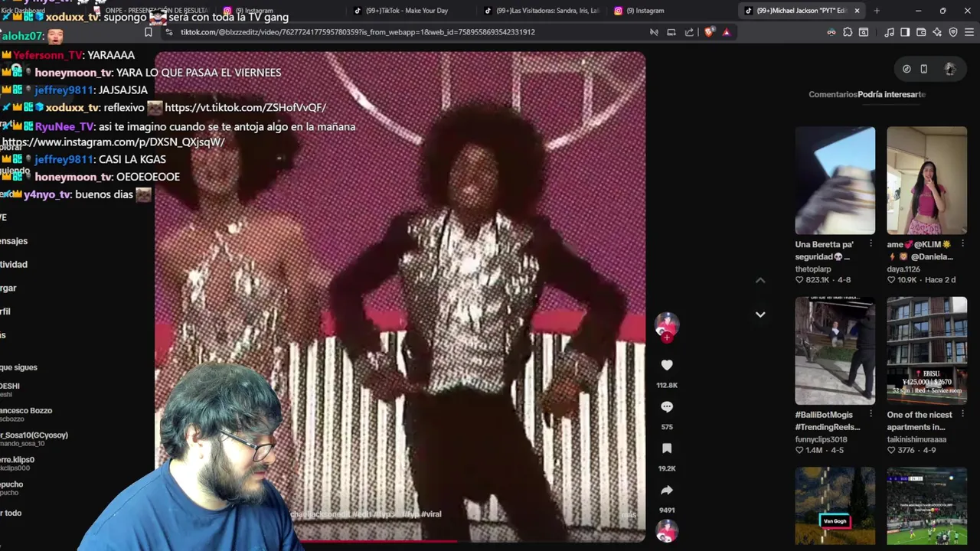
Task: Click the Brave Shields lion icon
Action: click(709, 32)
